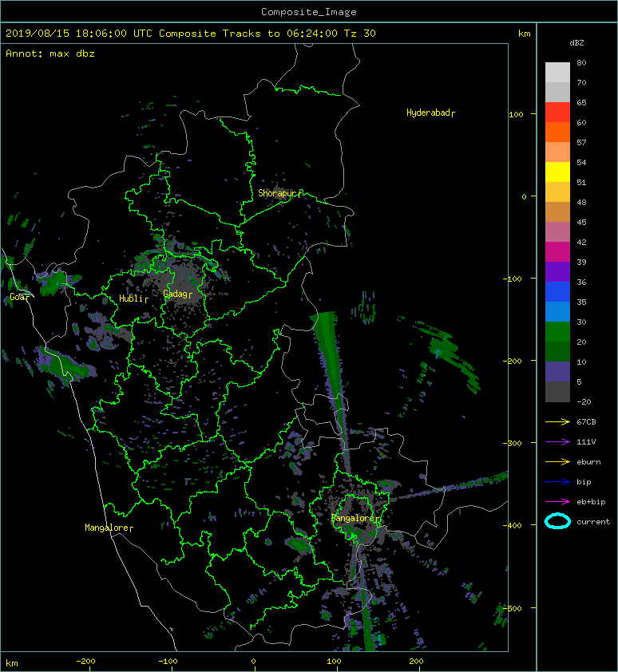Image resolution: width=618 pixels, height=672 pixels.
Task: Pick the bright green 20–30 dBZ swatch
Action: (x=557, y=331)
